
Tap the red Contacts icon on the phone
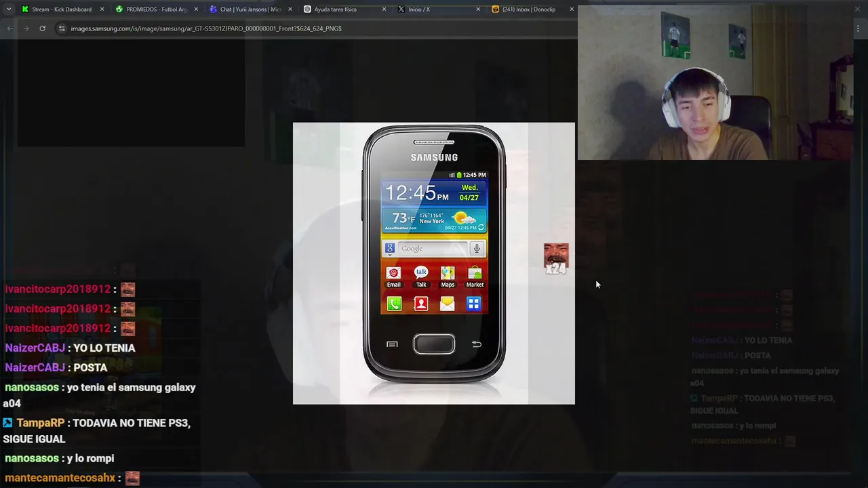[421, 304]
